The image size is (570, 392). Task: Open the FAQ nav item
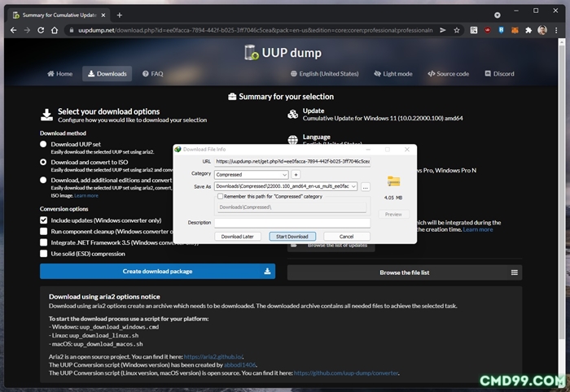pyautogui.click(x=153, y=74)
